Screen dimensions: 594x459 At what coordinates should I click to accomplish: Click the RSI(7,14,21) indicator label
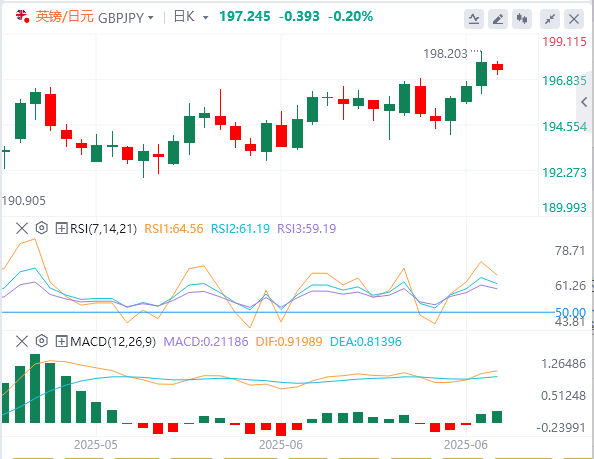click(x=103, y=228)
